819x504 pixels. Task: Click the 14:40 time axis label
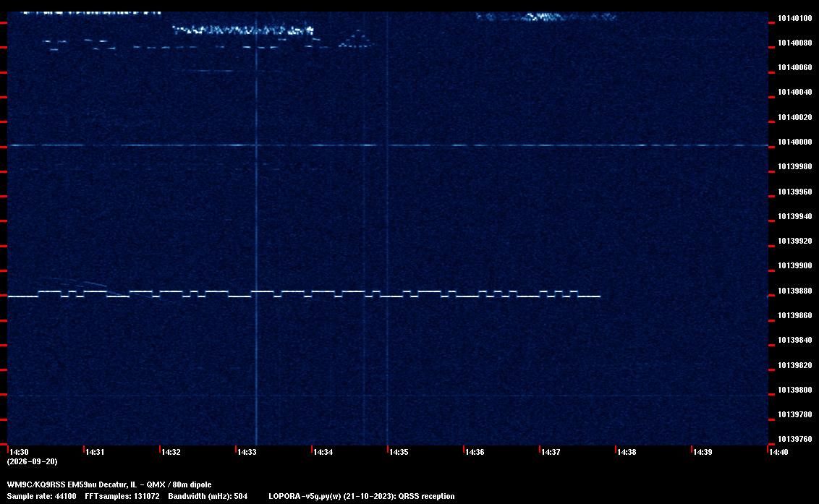click(x=778, y=452)
